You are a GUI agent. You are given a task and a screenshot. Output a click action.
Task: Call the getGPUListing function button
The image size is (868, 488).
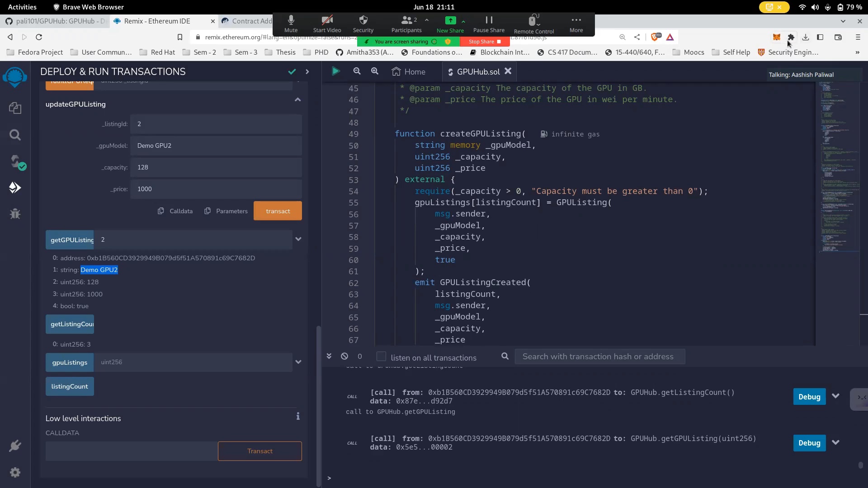tap(70, 239)
